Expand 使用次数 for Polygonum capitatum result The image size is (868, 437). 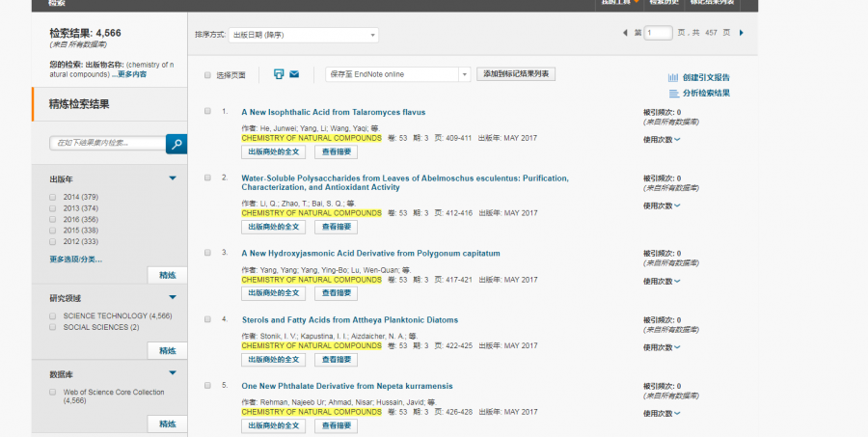(x=662, y=281)
